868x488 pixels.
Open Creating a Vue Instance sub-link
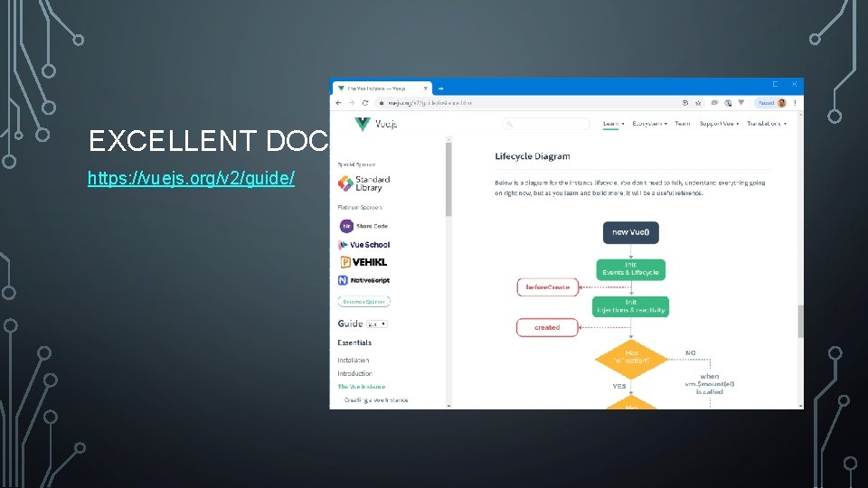point(376,400)
